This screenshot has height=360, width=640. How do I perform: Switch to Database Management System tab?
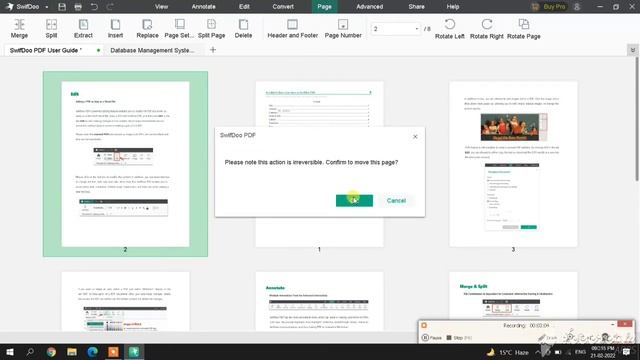pos(152,50)
